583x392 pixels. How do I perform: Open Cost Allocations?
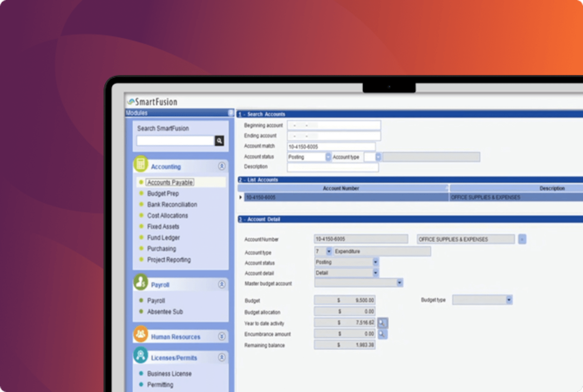pyautogui.click(x=167, y=216)
